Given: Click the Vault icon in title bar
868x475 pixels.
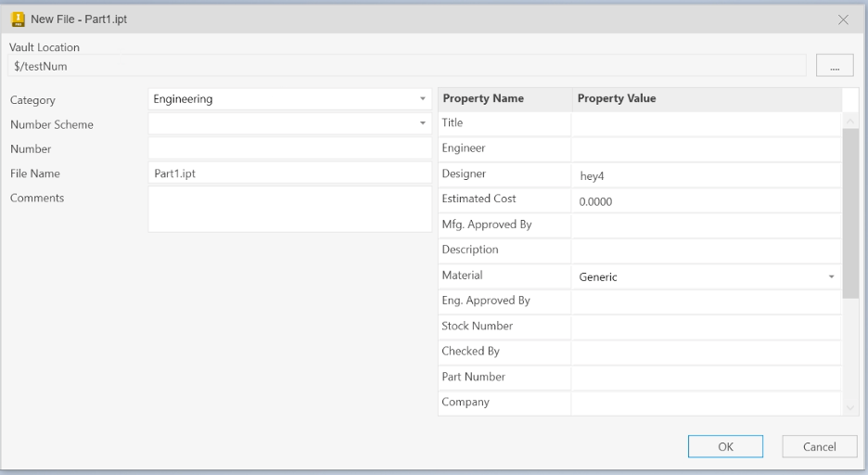Looking at the screenshot, I should coord(17,19).
